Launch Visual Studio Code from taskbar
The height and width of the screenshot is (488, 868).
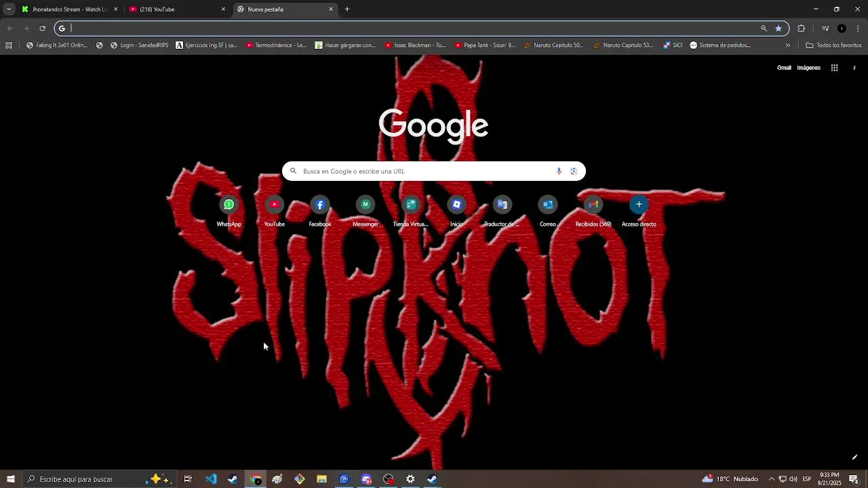(x=211, y=479)
